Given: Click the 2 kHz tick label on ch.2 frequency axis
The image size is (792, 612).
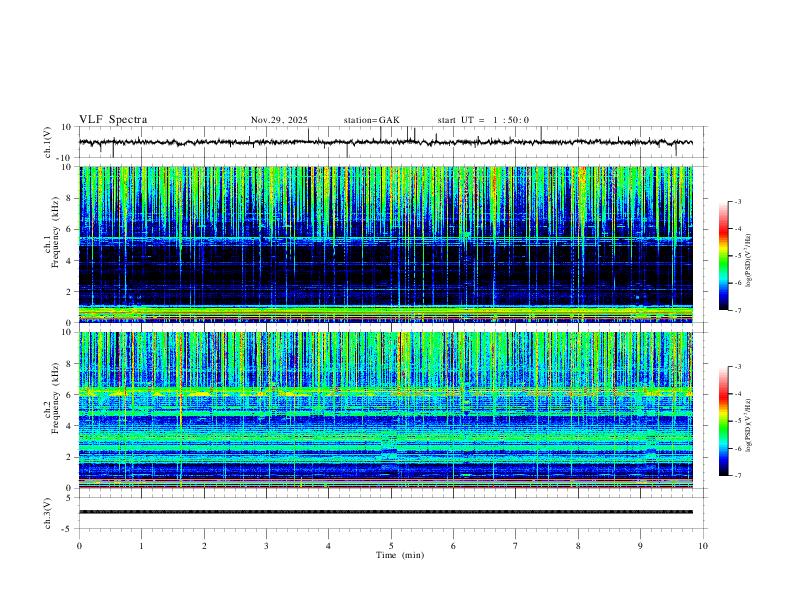Looking at the screenshot, I should coord(70,457).
